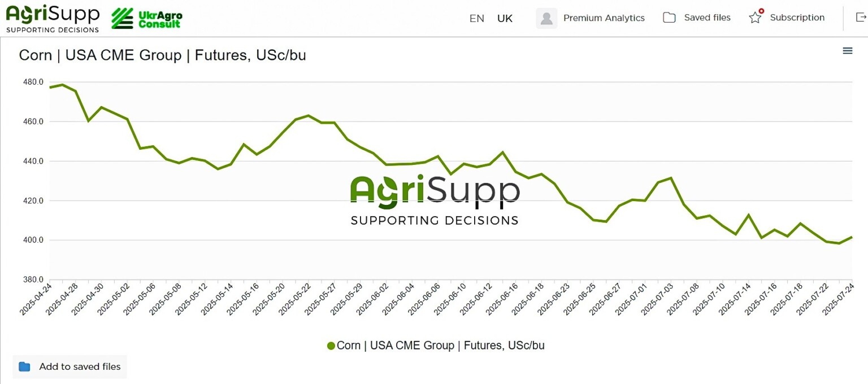Click the sign-out icon at top right
The image size is (868, 384).
pos(860,18)
